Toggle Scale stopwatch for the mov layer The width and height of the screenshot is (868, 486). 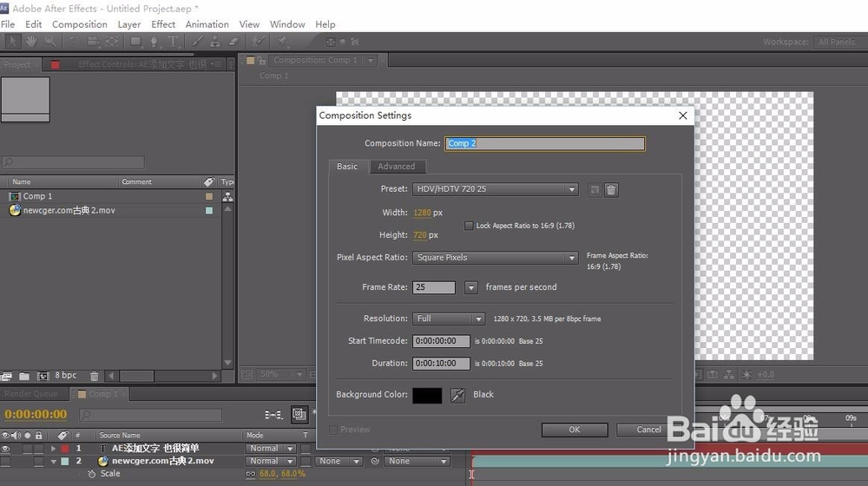(92, 474)
